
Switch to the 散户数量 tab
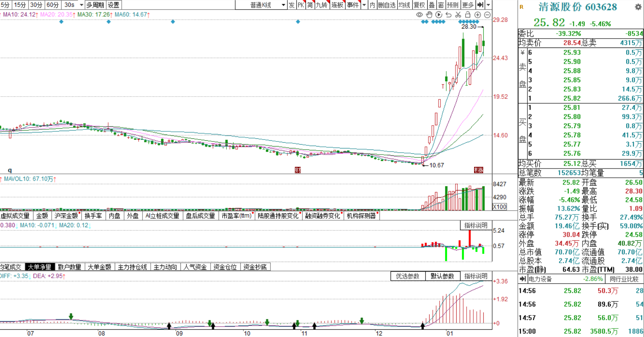click(x=70, y=267)
